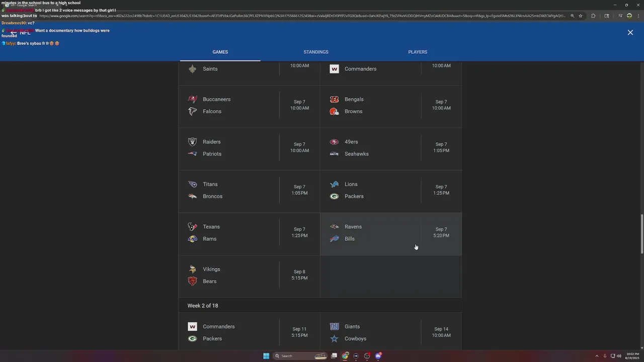This screenshot has height=362, width=644.
Task: Click the Buccaneers team logo
Action: click(x=192, y=99)
